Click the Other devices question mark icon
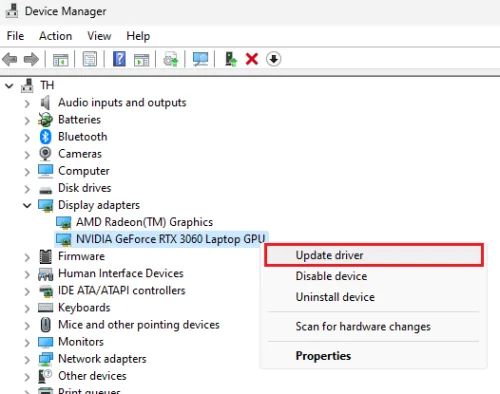This screenshot has width=500, height=394. [46, 376]
